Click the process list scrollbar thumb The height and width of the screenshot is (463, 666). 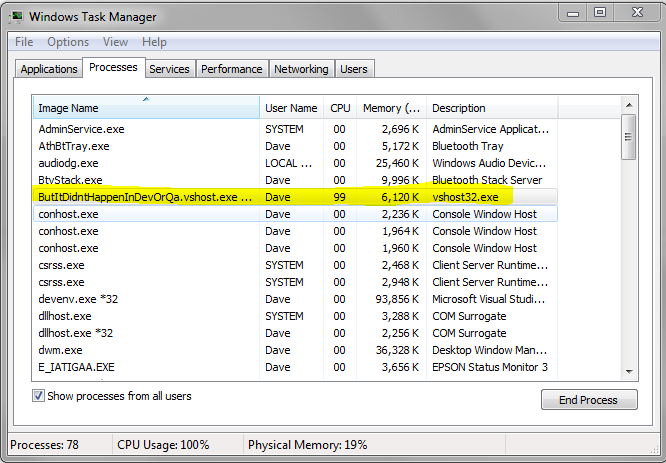(x=629, y=137)
